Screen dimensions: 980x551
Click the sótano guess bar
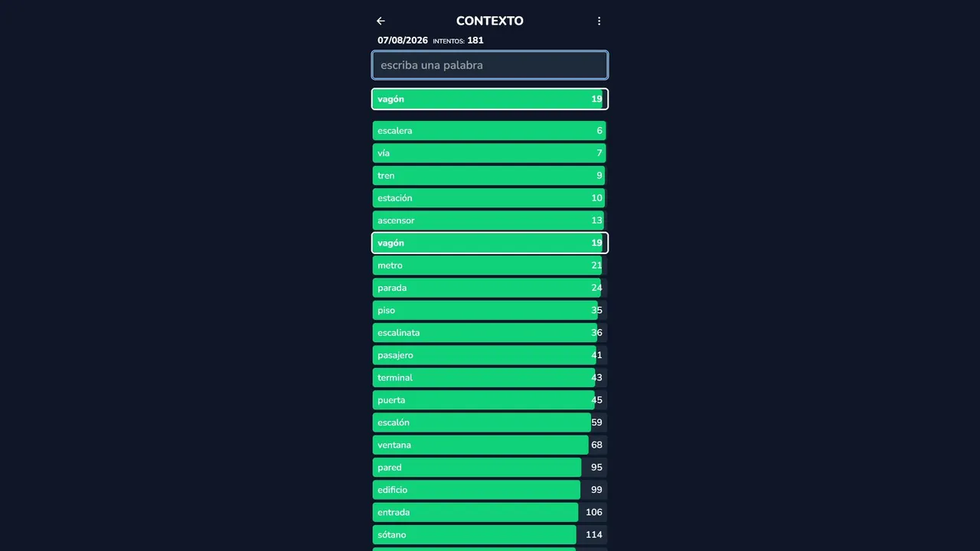click(490, 535)
